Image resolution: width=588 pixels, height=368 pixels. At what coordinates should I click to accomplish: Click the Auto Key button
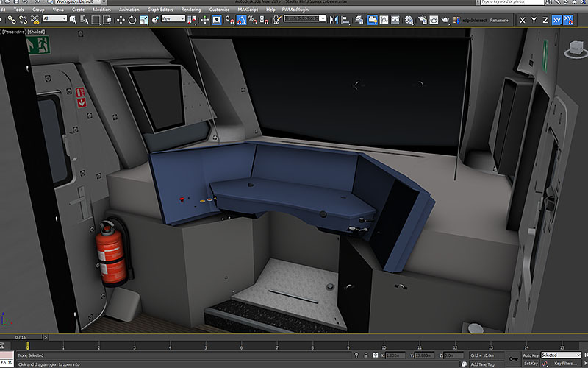coord(530,355)
